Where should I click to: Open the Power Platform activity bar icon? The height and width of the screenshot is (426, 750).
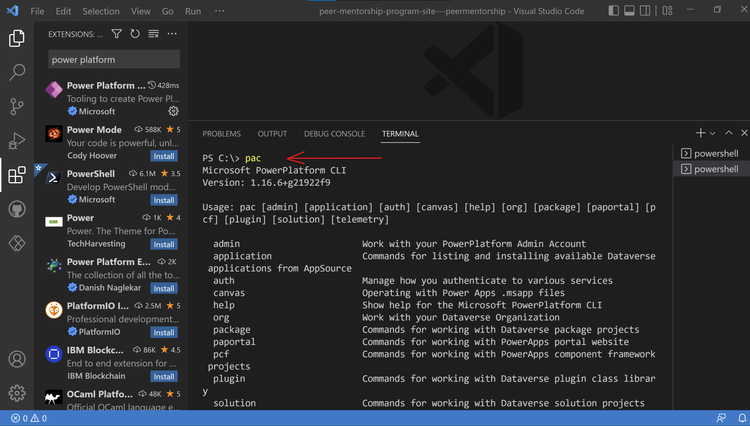point(17,243)
